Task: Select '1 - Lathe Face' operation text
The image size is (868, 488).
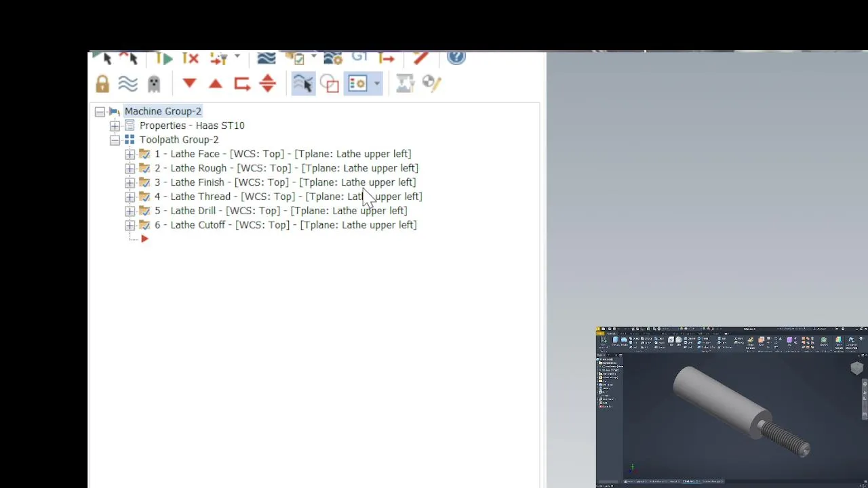Action: [187, 154]
